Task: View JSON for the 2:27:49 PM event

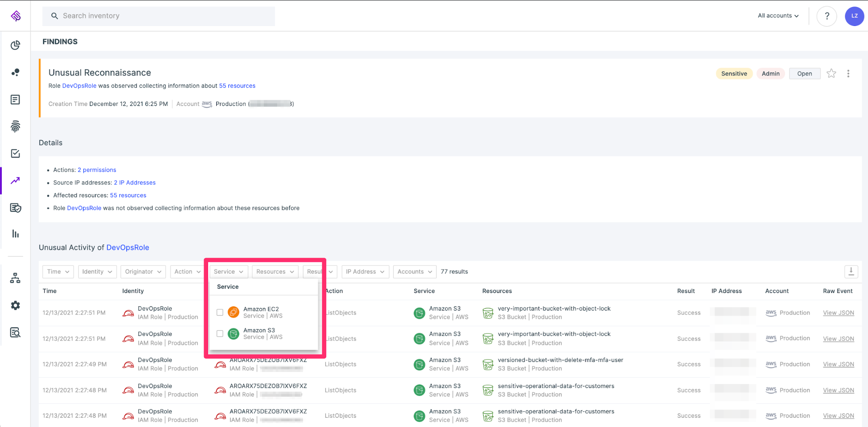Action: coord(838,365)
